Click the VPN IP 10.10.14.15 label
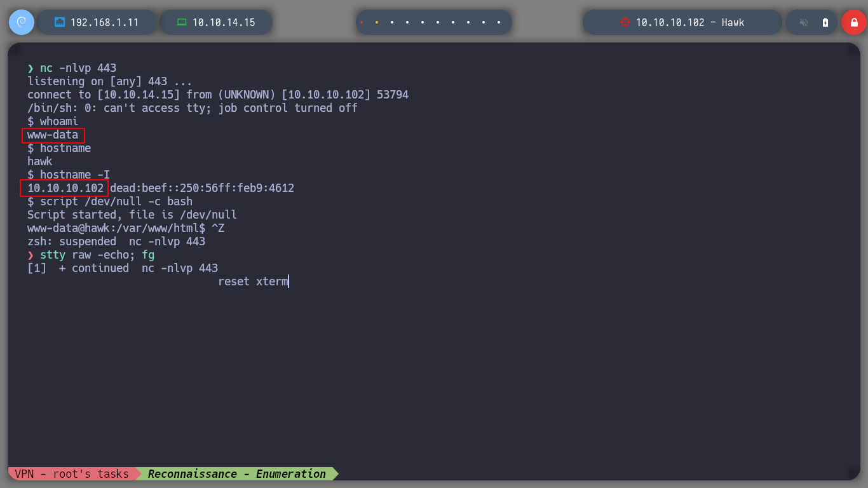Image resolution: width=868 pixels, height=488 pixels. click(x=224, y=22)
